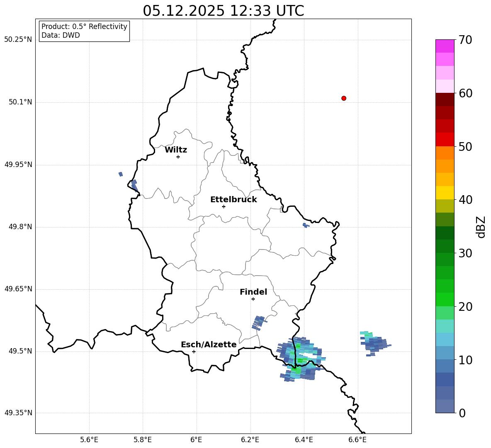Click the Product: 0.5° Reflectivity text
Screen dimensions: 491x448
pos(84,27)
